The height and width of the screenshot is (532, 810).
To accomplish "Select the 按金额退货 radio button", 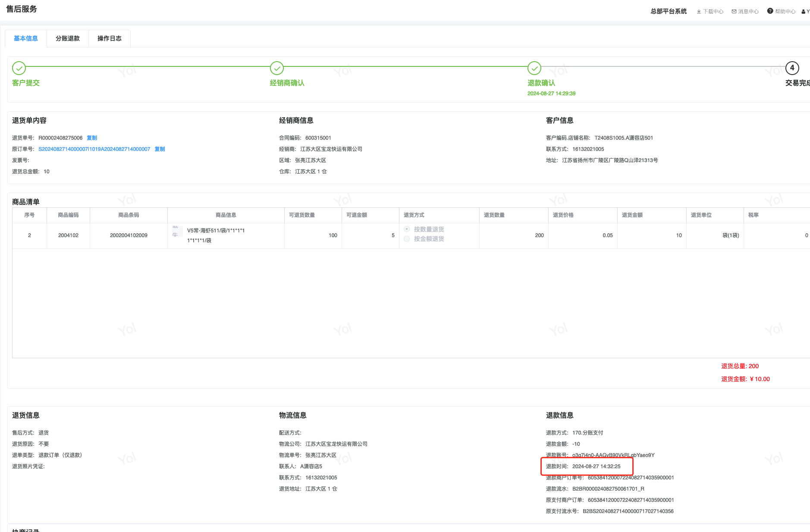I will 407,239.
